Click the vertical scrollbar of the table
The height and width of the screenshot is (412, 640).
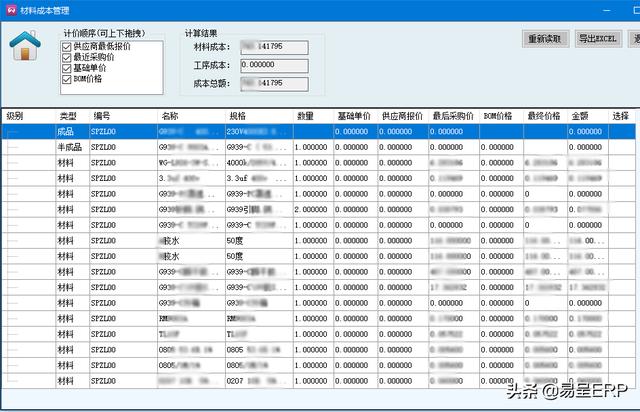(635, 250)
